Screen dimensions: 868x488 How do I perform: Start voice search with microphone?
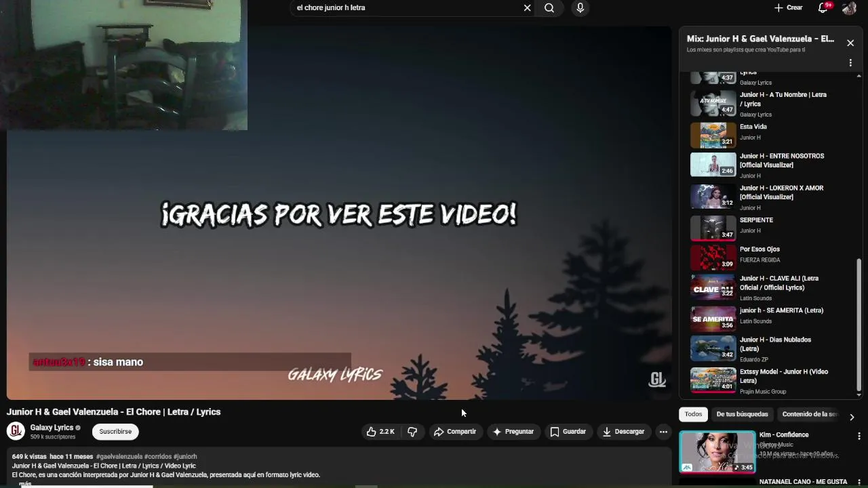click(x=580, y=8)
